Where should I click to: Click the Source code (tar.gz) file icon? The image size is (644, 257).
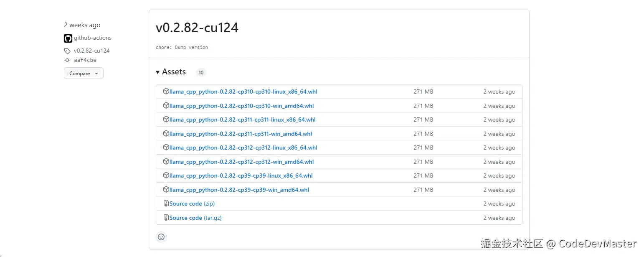[166, 218]
